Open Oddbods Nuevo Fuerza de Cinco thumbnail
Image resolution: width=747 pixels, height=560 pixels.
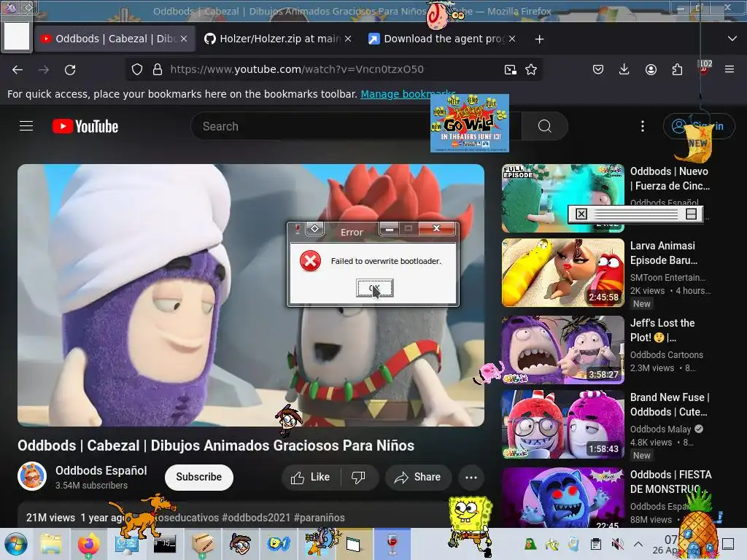[x=562, y=198]
